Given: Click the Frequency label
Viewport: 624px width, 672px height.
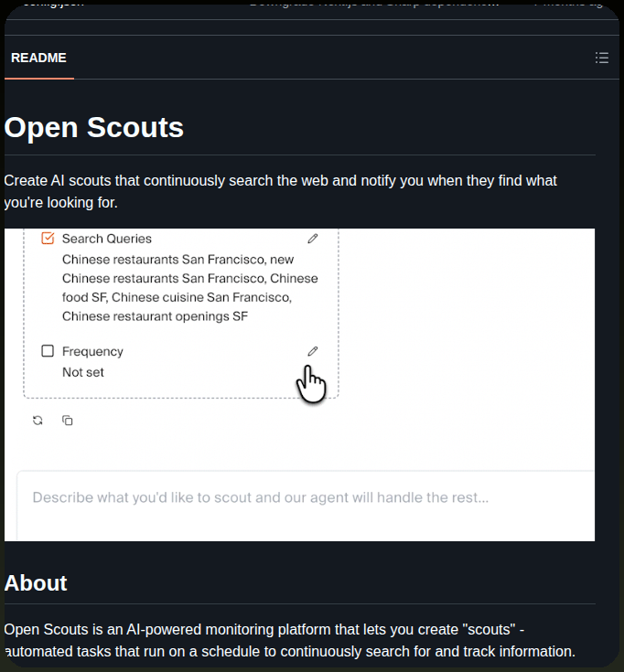Looking at the screenshot, I should point(92,351).
